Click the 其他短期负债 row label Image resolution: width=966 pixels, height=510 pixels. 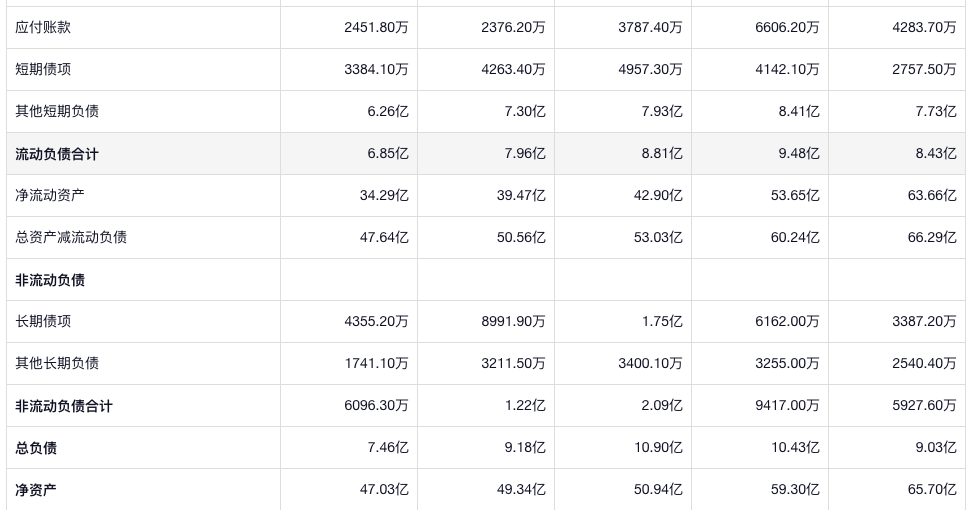coord(57,112)
